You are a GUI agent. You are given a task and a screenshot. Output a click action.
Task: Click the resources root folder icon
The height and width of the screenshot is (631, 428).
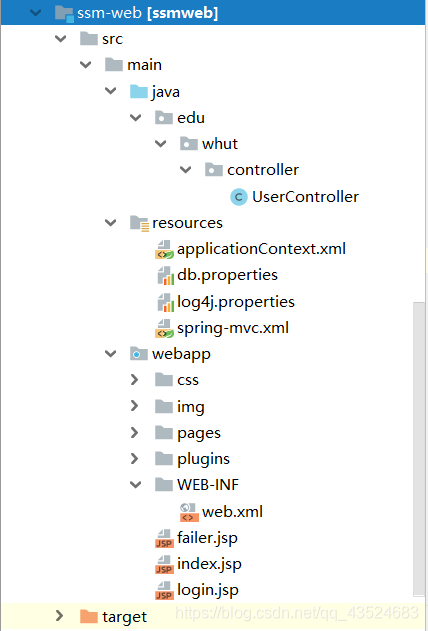(x=139, y=223)
